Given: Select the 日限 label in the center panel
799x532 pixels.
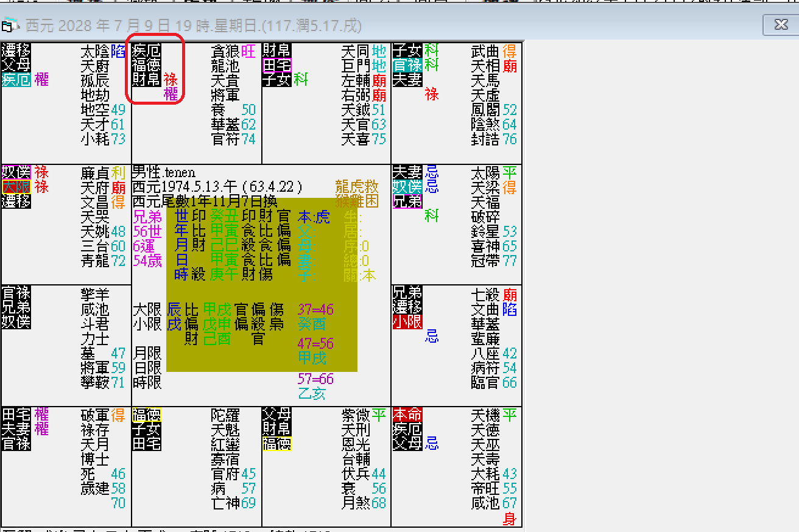Looking at the screenshot, I should (x=147, y=367).
